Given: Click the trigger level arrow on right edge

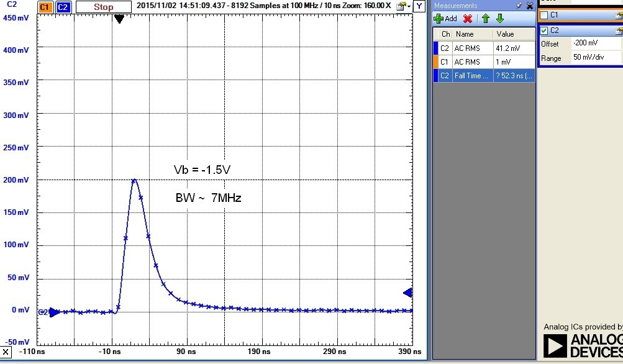Looking at the screenshot, I should (407, 293).
